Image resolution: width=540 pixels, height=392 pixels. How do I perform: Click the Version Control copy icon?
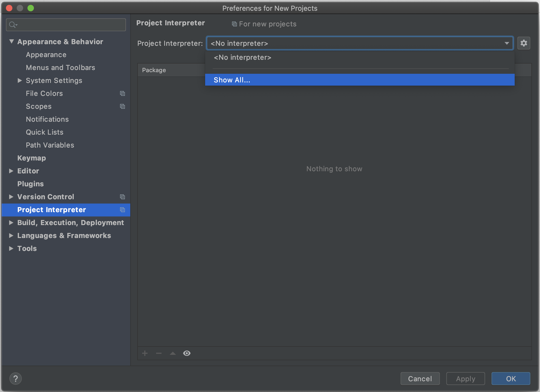pyautogui.click(x=122, y=197)
